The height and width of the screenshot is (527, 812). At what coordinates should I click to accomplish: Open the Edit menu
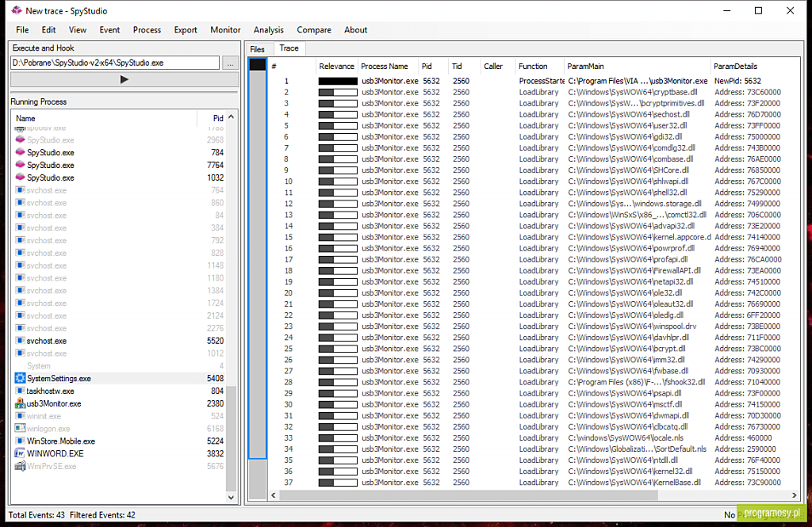click(x=48, y=30)
